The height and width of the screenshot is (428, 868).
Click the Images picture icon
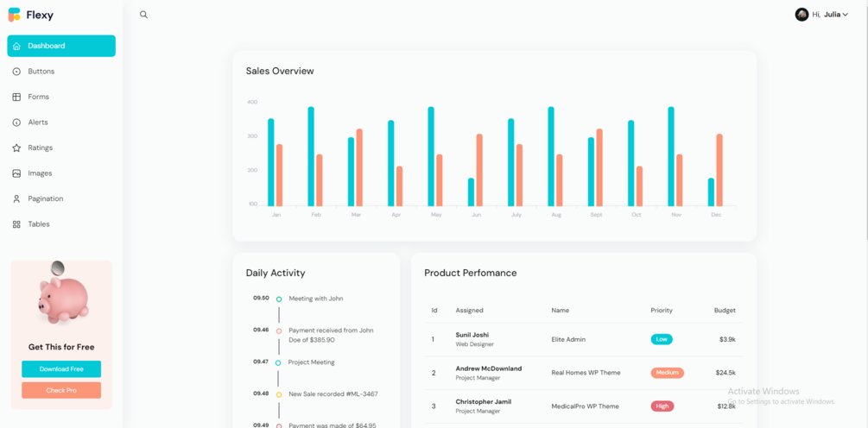(x=16, y=173)
